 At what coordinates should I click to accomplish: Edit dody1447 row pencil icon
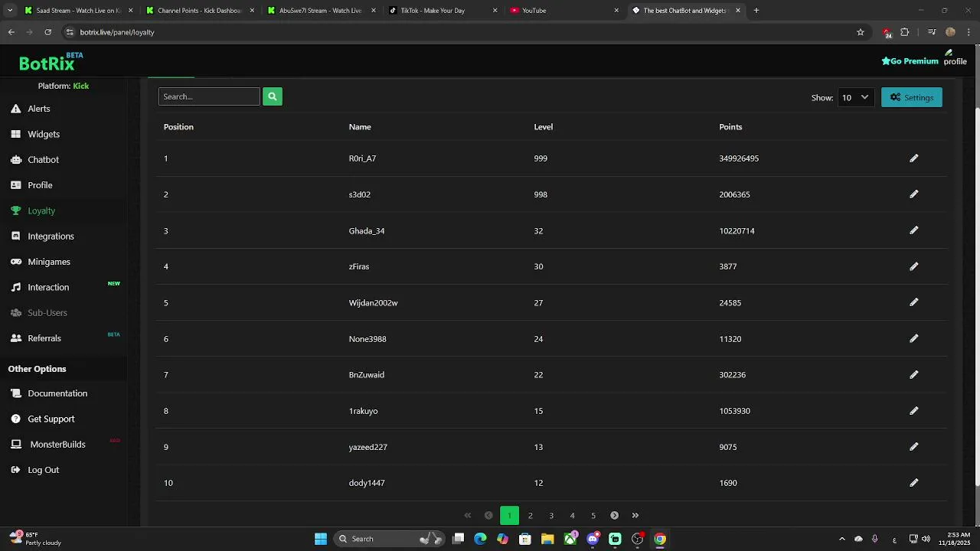click(913, 483)
